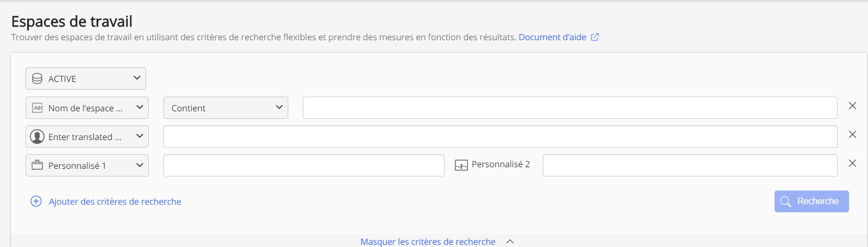
Task: Click the database icon beside ACTIVE
Action: coord(37,79)
